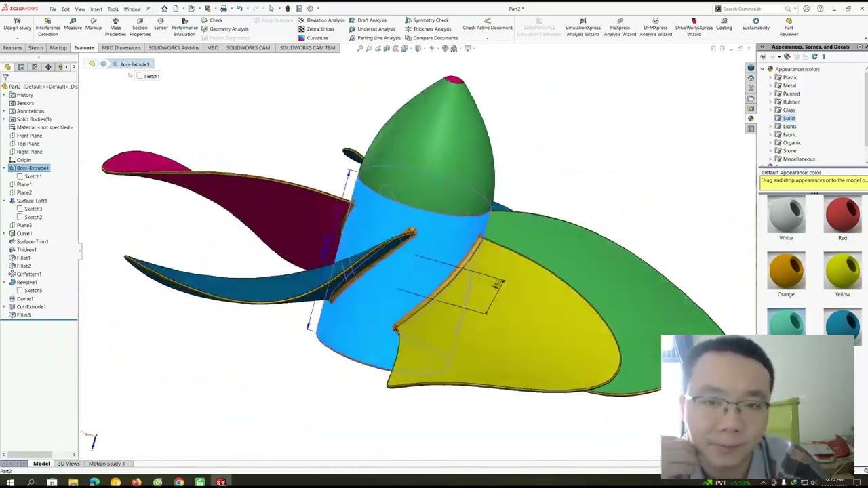The width and height of the screenshot is (868, 488).
Task: Open DriveWorksXpress Wizard
Action: (x=694, y=27)
